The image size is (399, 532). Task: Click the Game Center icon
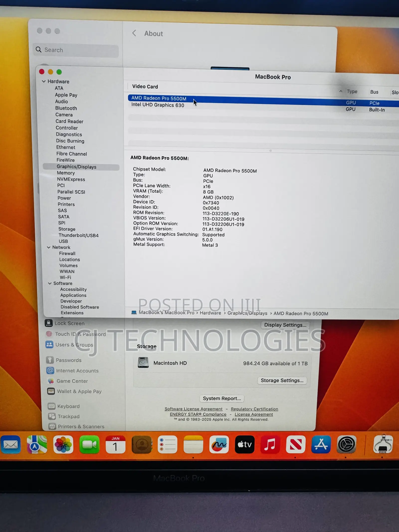(x=51, y=381)
